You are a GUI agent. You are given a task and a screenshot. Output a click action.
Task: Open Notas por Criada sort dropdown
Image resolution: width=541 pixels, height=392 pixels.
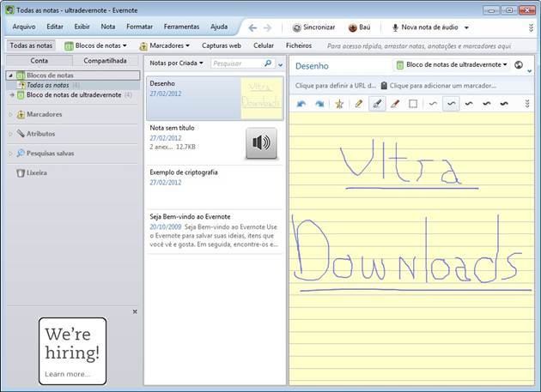[176, 63]
